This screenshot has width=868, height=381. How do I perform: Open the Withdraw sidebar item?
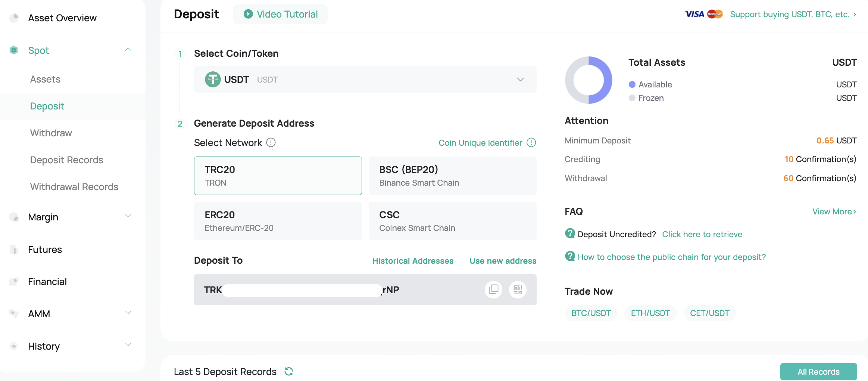pos(51,133)
